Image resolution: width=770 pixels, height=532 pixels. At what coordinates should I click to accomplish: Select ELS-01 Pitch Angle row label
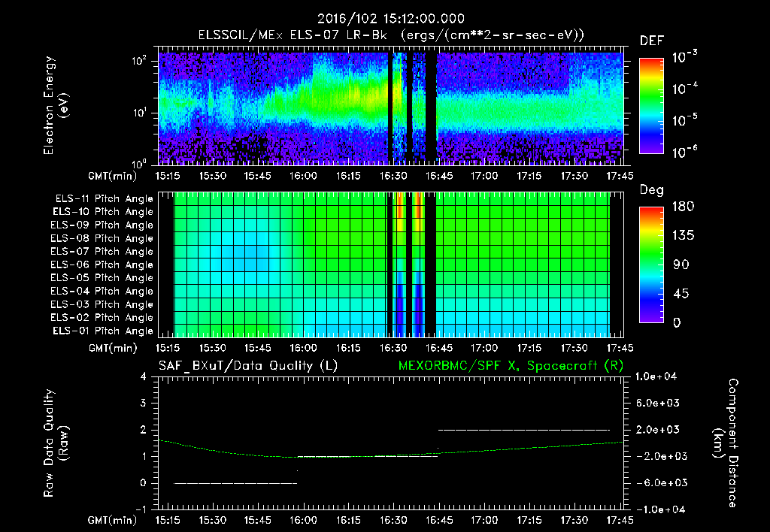tap(103, 331)
